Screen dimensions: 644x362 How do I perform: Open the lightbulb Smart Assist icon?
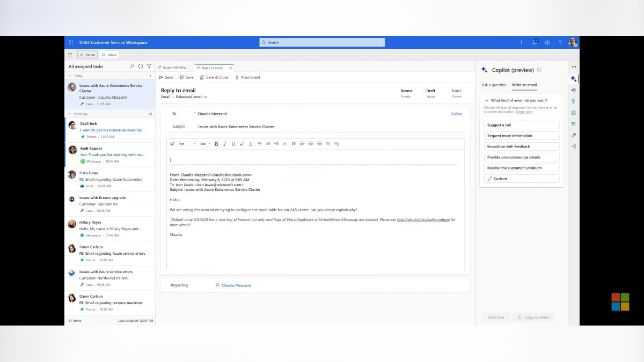(574, 101)
